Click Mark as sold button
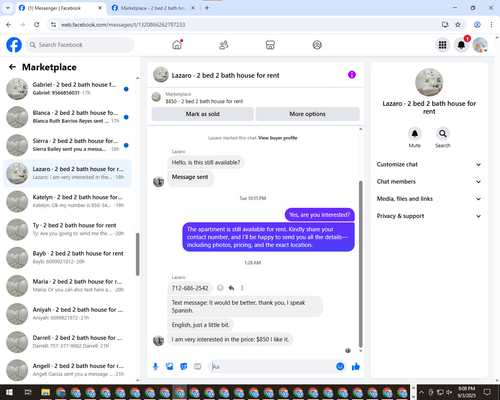Image resolution: width=500 pixels, height=400 pixels. [203, 114]
